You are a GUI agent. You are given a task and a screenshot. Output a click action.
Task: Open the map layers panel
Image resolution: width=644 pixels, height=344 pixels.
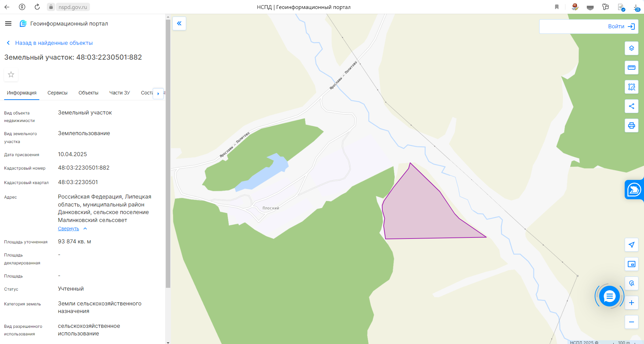[x=631, y=48]
